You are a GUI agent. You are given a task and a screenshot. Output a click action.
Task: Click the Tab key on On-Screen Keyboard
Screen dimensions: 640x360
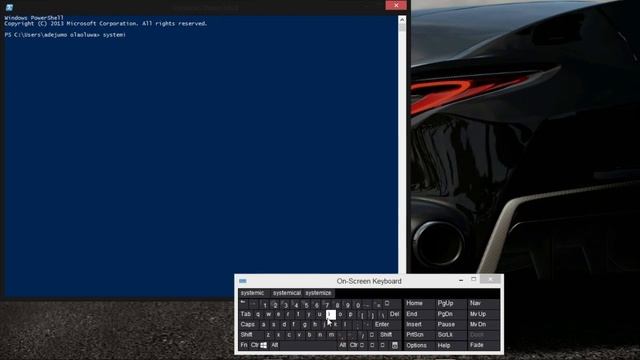[246, 314]
